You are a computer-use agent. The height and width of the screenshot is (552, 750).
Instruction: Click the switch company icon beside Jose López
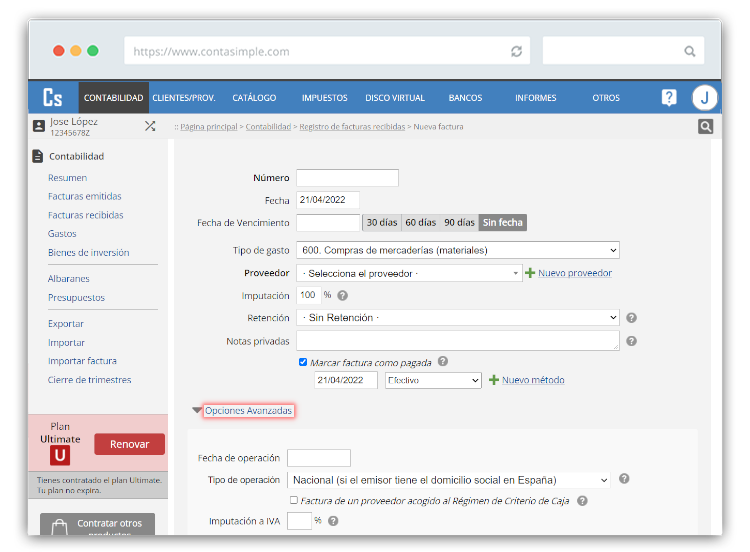tap(150, 126)
